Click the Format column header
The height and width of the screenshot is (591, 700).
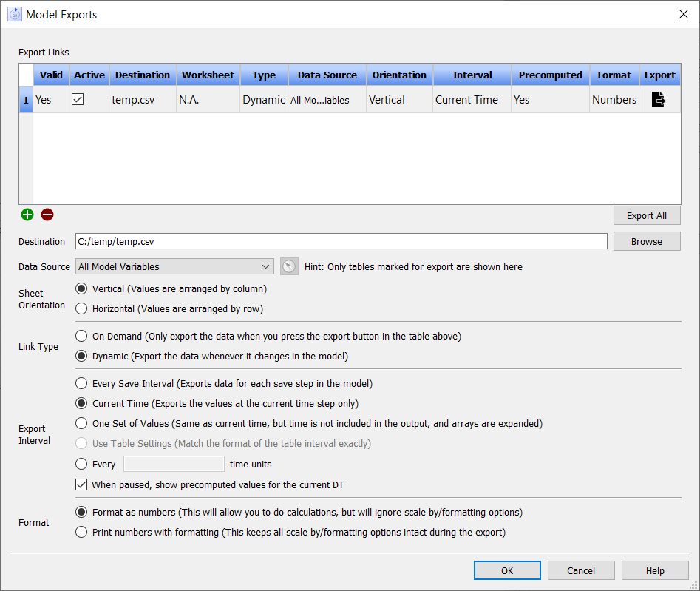point(614,75)
